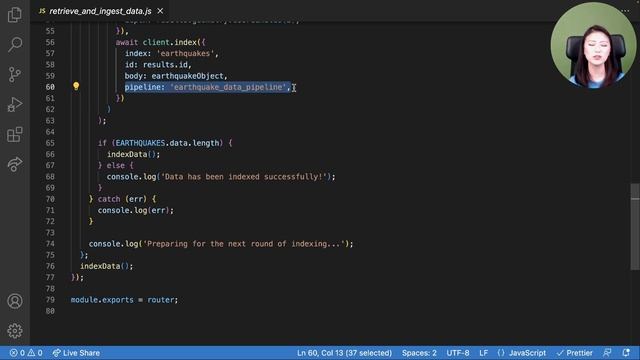Click the feedback icon in status bar

tap(607, 353)
